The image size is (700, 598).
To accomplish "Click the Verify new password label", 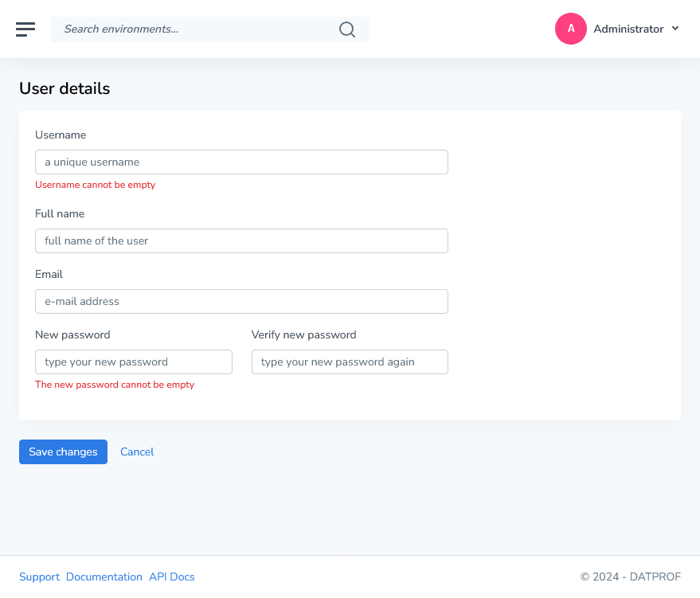I will click(303, 335).
